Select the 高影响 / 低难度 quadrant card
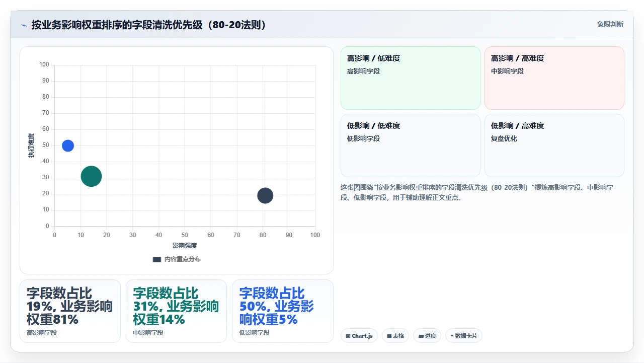Viewport: 644px width, 363px height. click(411, 78)
